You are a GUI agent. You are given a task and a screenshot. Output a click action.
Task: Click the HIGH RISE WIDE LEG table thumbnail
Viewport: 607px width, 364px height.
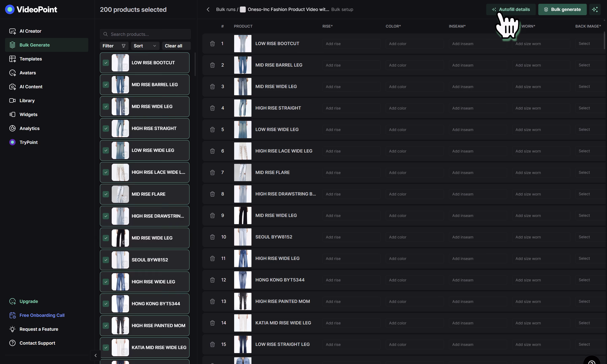[x=243, y=258]
